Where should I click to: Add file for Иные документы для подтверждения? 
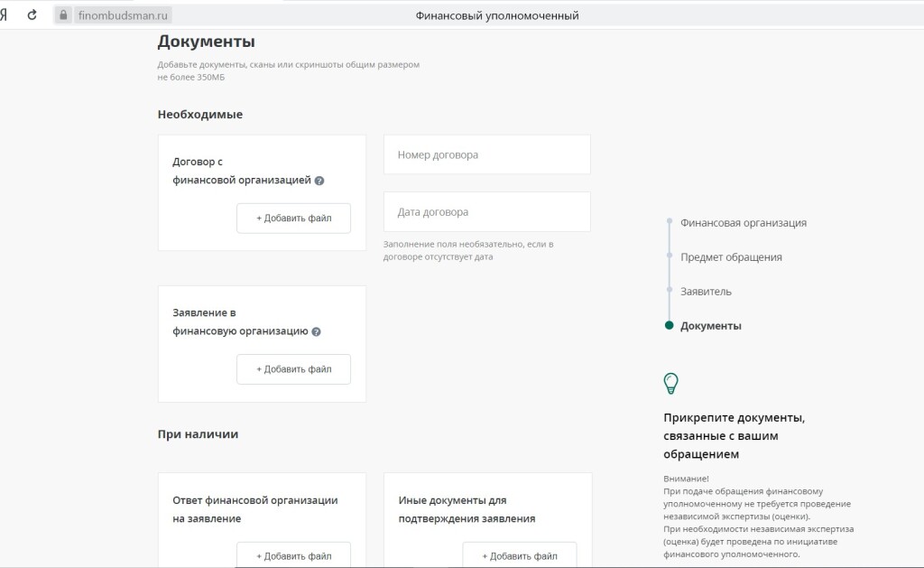(x=519, y=555)
